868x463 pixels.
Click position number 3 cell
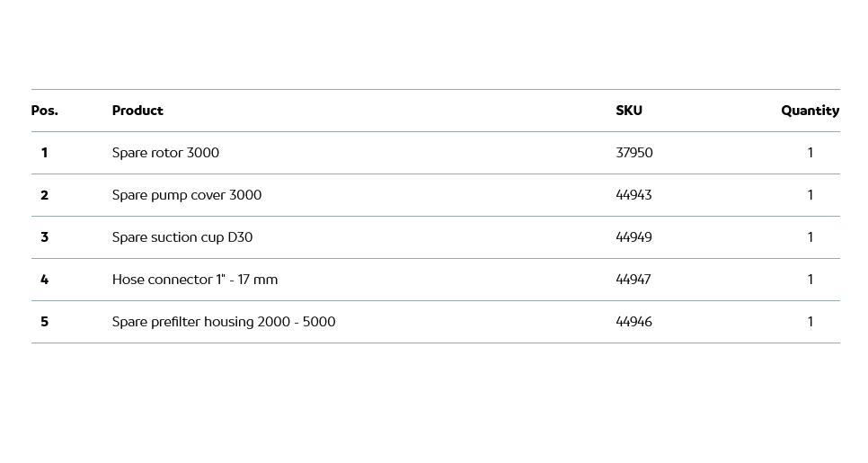coord(44,237)
